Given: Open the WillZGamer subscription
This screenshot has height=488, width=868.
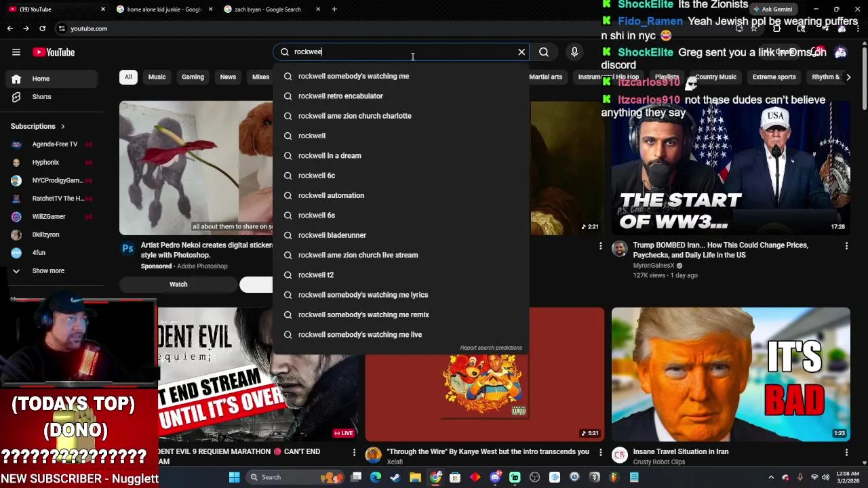Looking at the screenshot, I should pyautogui.click(x=53, y=216).
